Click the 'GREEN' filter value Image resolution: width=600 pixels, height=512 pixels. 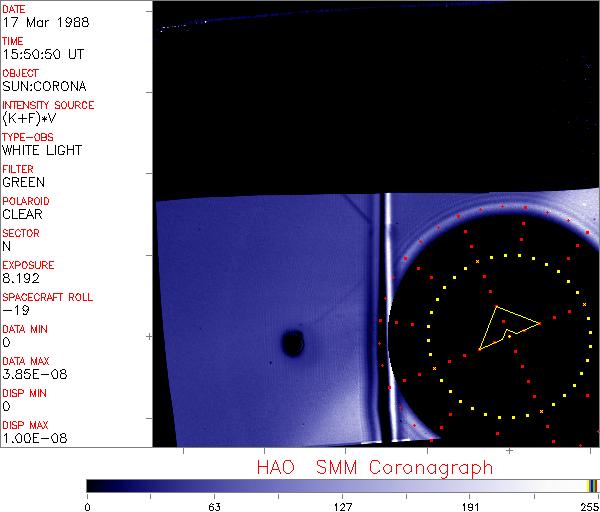click(23, 182)
